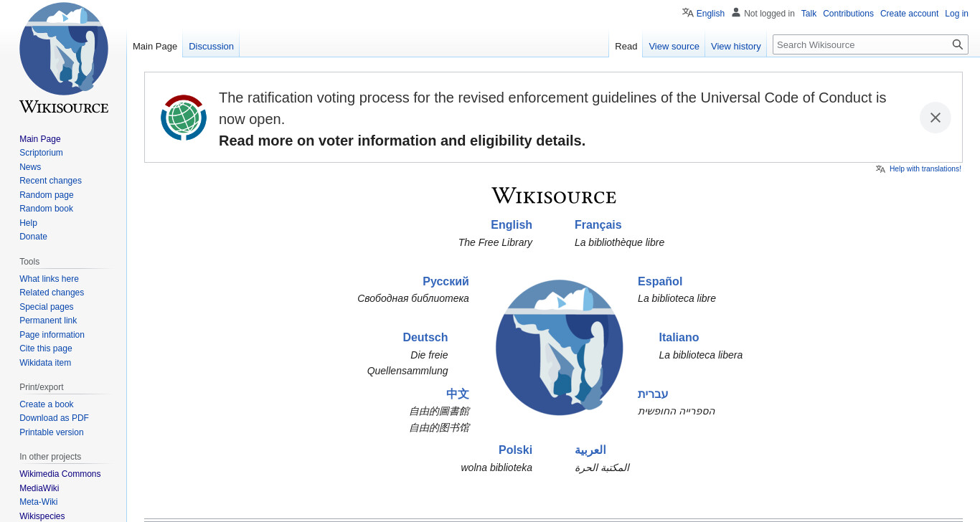Open Wikimedia Commons project link

60,474
